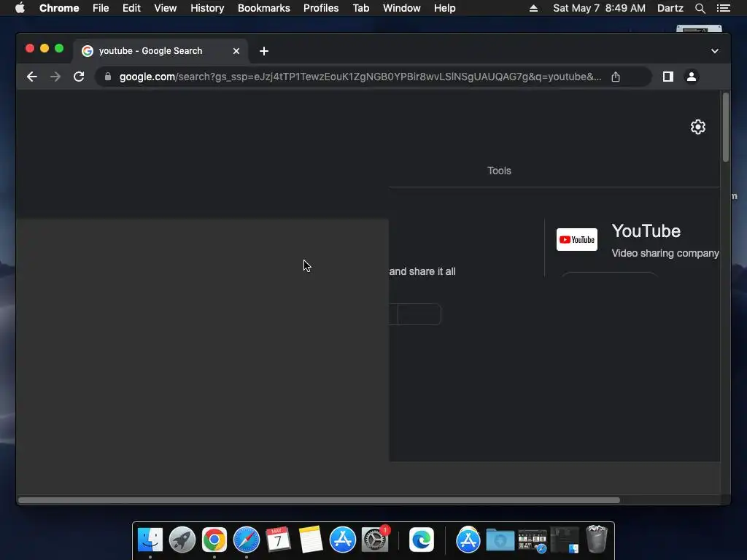
Task: Open the Tab menu
Action: (361, 8)
